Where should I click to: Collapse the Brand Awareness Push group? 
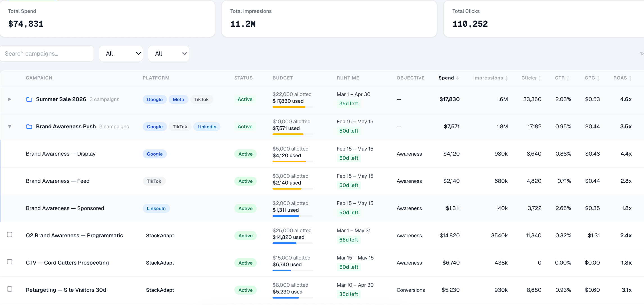coord(10,126)
